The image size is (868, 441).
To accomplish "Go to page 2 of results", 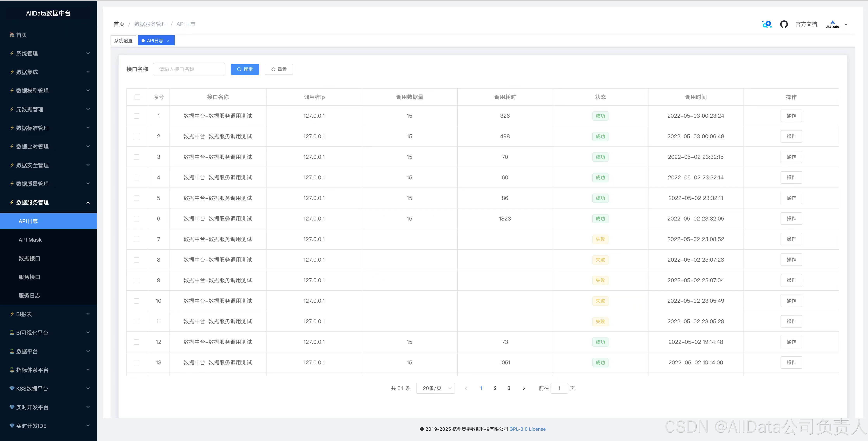I will (495, 388).
